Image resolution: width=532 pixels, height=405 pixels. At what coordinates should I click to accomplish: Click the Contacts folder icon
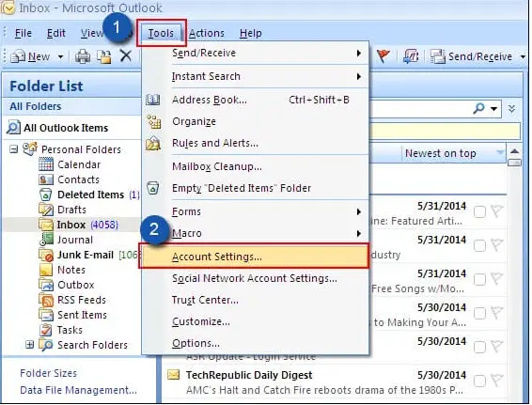click(46, 179)
